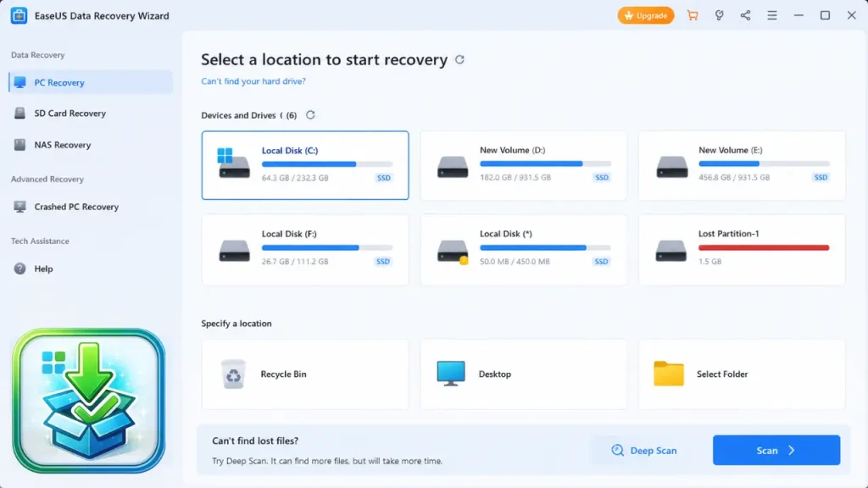This screenshot has height=488, width=868.
Task: Click "456.8 GB / 931.5 GB" text
Action: [734, 177]
